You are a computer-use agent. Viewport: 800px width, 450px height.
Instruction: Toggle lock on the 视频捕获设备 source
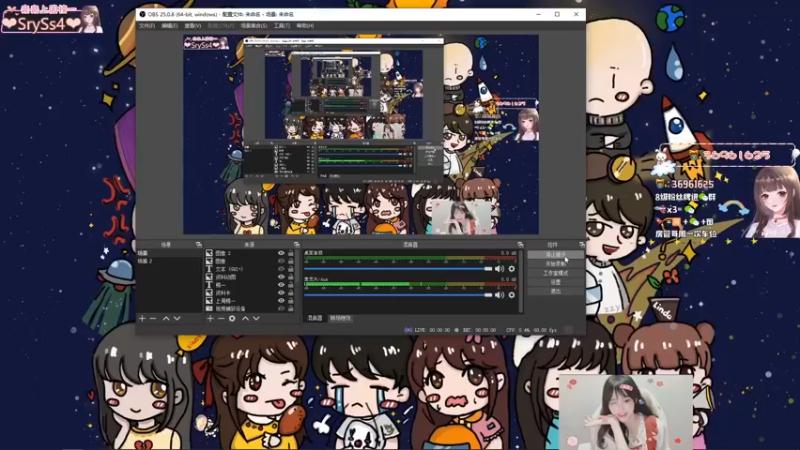click(291, 309)
